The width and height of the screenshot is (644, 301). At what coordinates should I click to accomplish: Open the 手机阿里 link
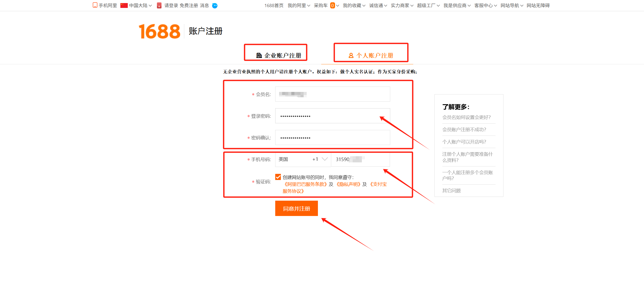(x=108, y=5)
